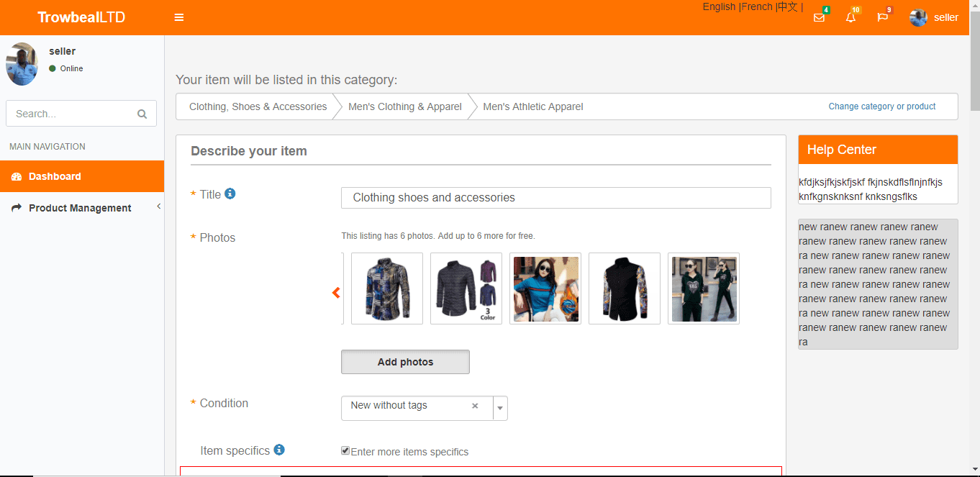
Task: Click Change category or product link
Action: click(x=882, y=106)
